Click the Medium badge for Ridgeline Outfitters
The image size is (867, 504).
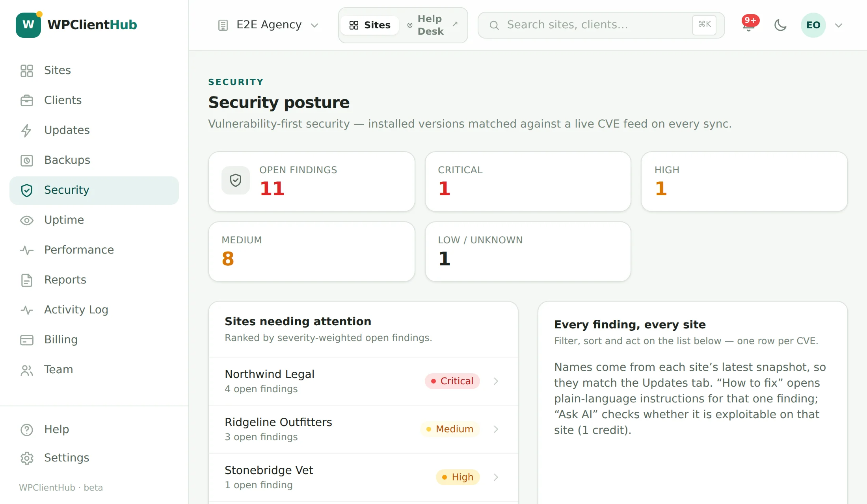pyautogui.click(x=450, y=429)
